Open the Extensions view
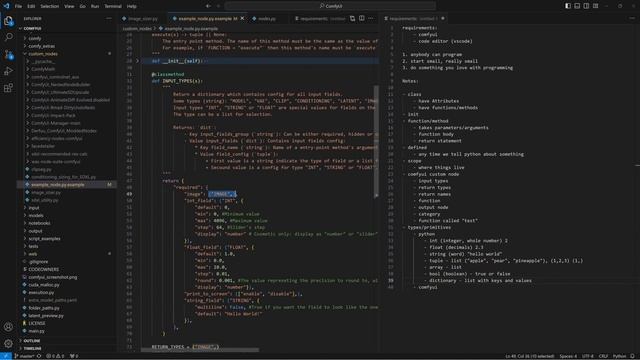The image size is (640, 360). (x=8, y=88)
